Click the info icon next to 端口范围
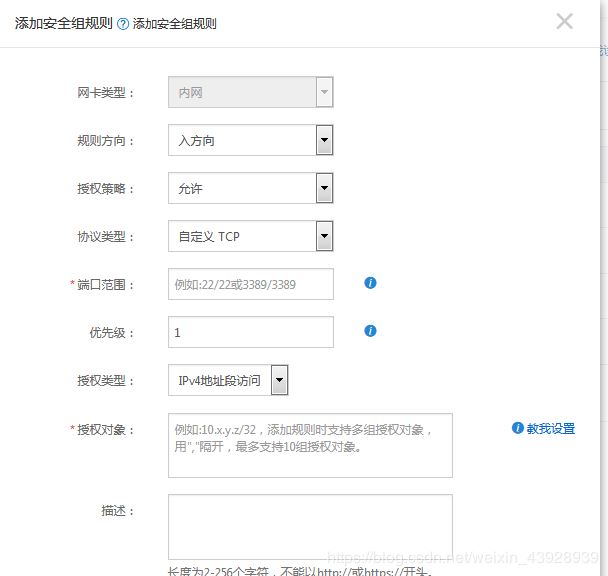Viewport: 608px width, 576px height. tap(370, 283)
